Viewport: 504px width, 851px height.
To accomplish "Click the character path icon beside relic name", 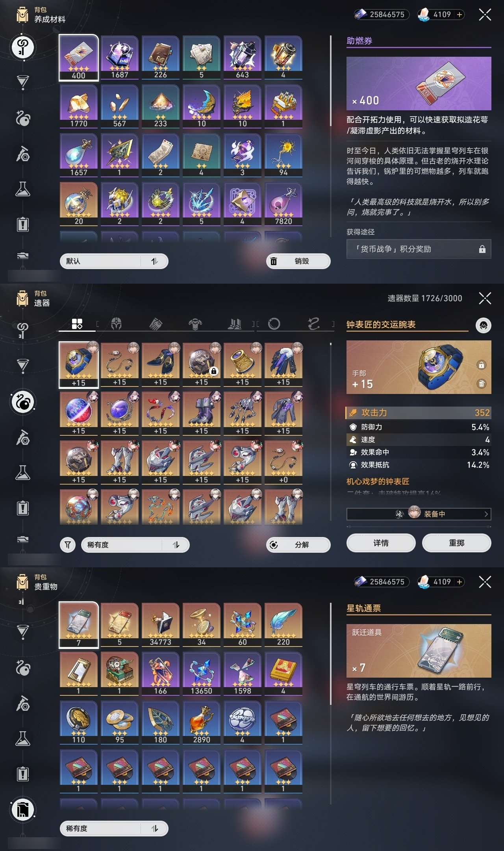I will click(x=483, y=325).
